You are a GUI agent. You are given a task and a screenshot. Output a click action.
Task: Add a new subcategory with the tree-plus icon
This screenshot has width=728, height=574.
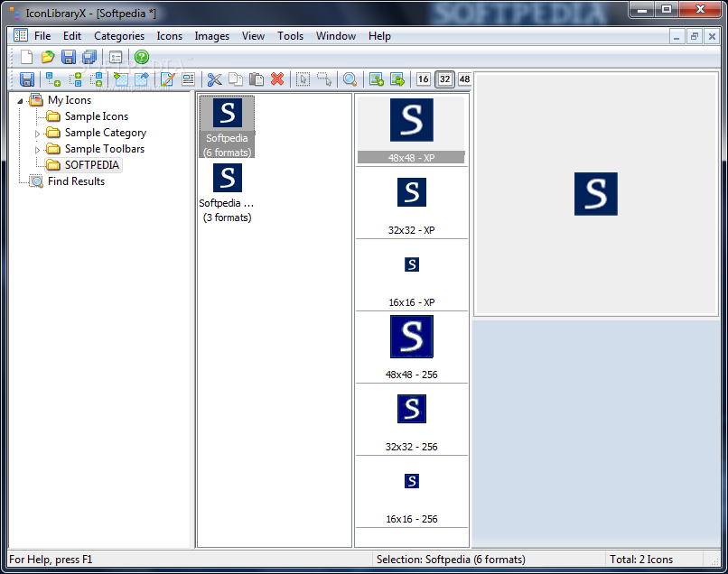tap(53, 79)
